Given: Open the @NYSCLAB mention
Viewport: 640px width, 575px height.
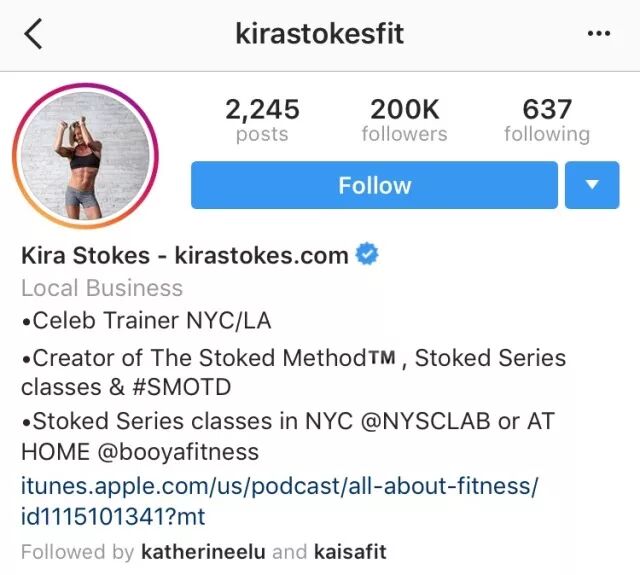Looking at the screenshot, I should point(425,421).
